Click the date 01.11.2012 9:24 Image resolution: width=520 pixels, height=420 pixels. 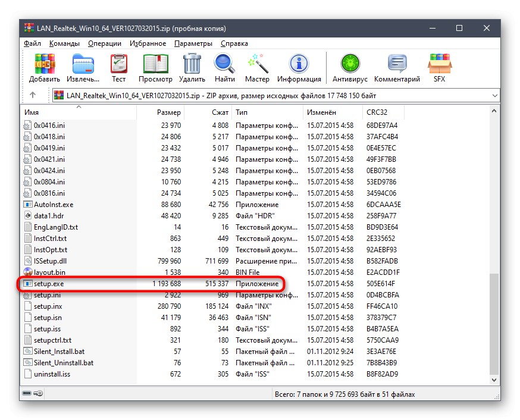(330, 352)
